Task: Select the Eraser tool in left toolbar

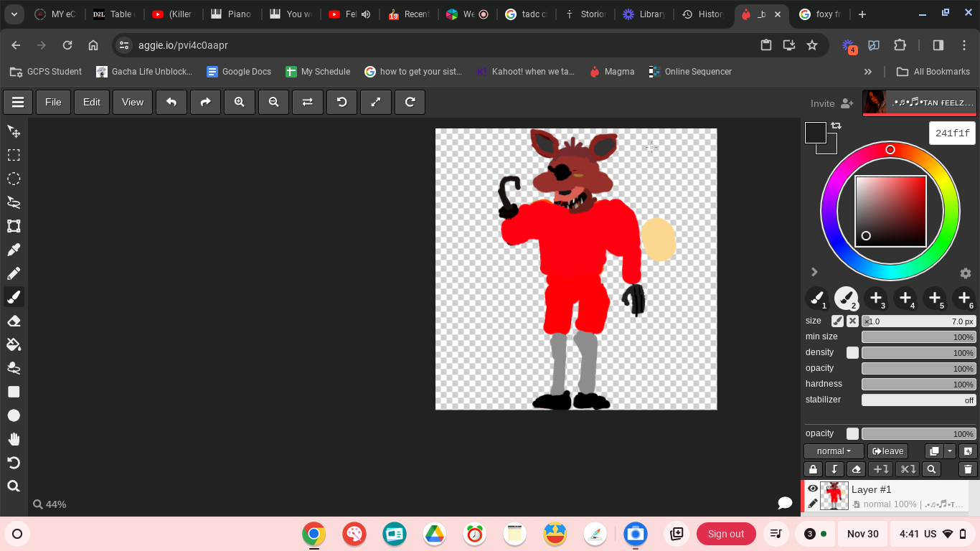Action: tap(14, 321)
